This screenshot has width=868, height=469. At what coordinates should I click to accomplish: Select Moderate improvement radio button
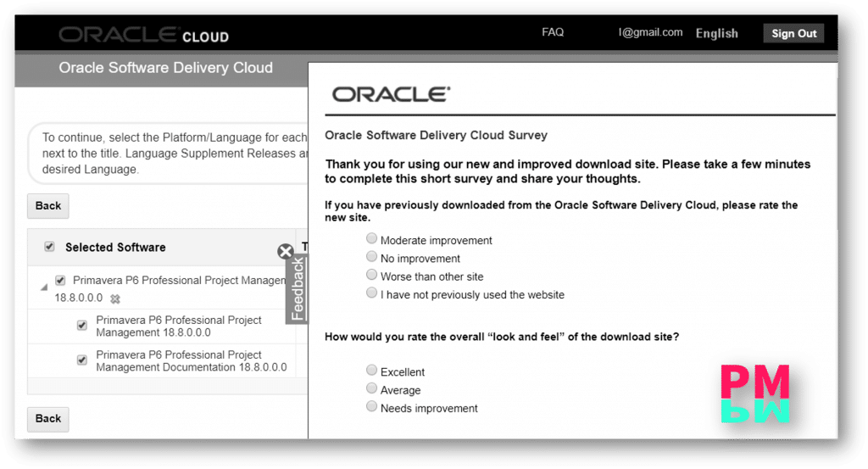(371, 238)
